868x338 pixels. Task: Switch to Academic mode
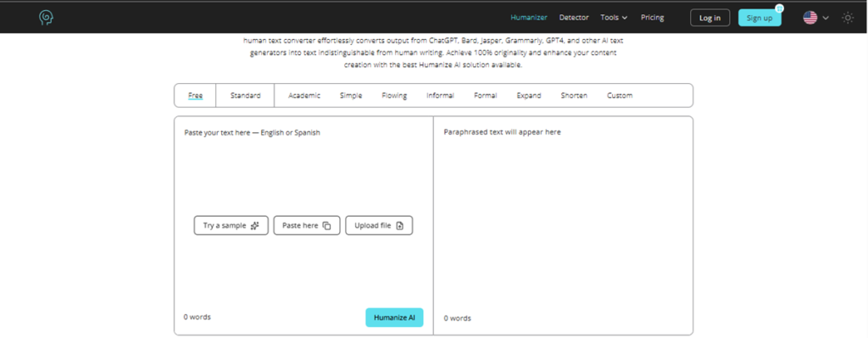pos(304,96)
